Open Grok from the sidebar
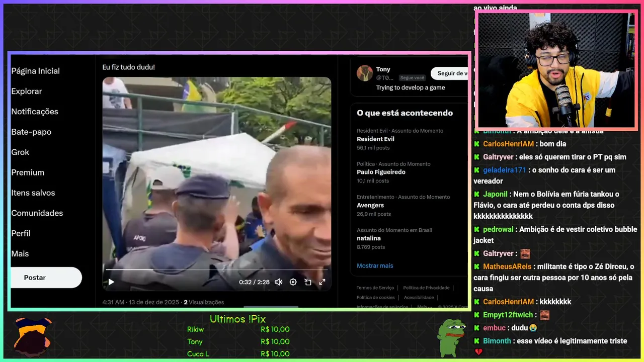 pos(20,152)
